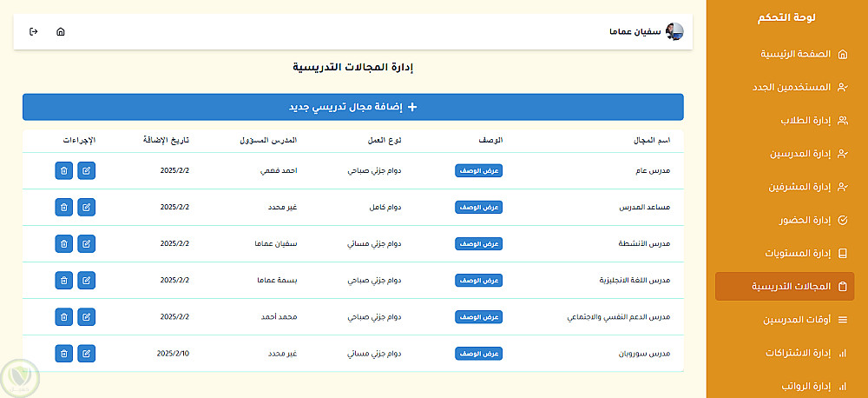Screen dimensions: 868x398
Task: Delete the مدرس عام row
Action: coord(64,170)
